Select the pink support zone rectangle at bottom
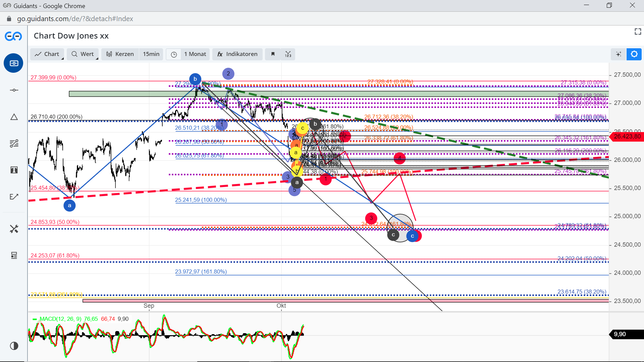The width and height of the screenshot is (644, 362). pyautogui.click(x=345, y=301)
